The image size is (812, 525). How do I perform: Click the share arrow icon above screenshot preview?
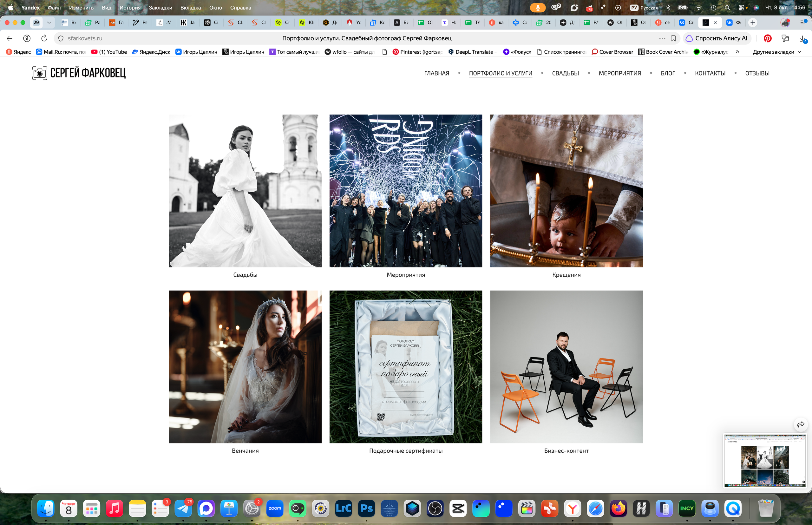coord(801,424)
